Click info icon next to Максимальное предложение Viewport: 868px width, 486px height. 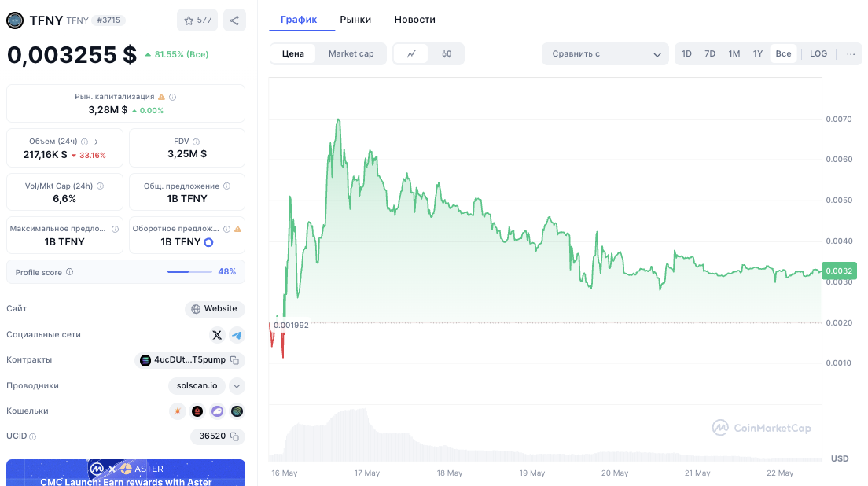pos(115,229)
